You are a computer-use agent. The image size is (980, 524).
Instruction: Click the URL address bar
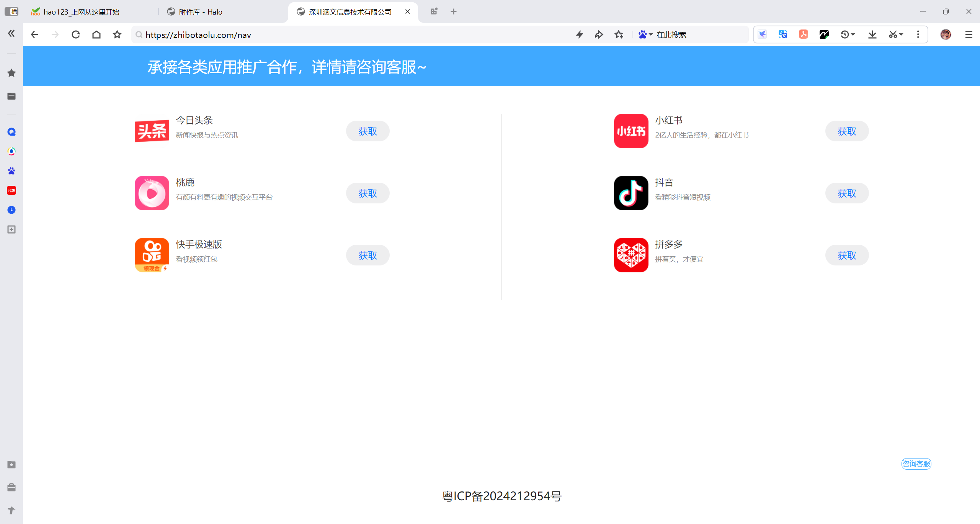352,35
